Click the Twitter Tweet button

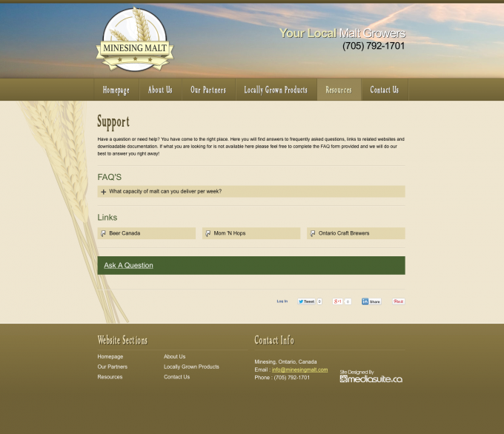(x=306, y=301)
